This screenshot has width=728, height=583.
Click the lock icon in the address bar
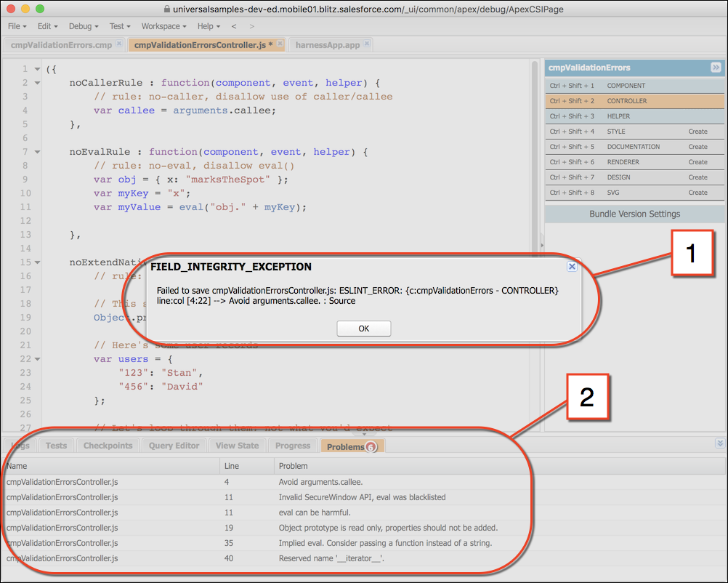167,9
